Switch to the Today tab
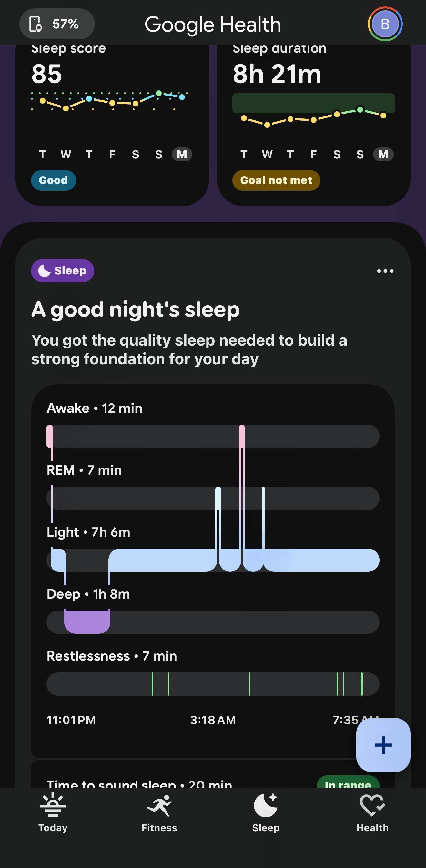The image size is (426, 868). [53, 813]
